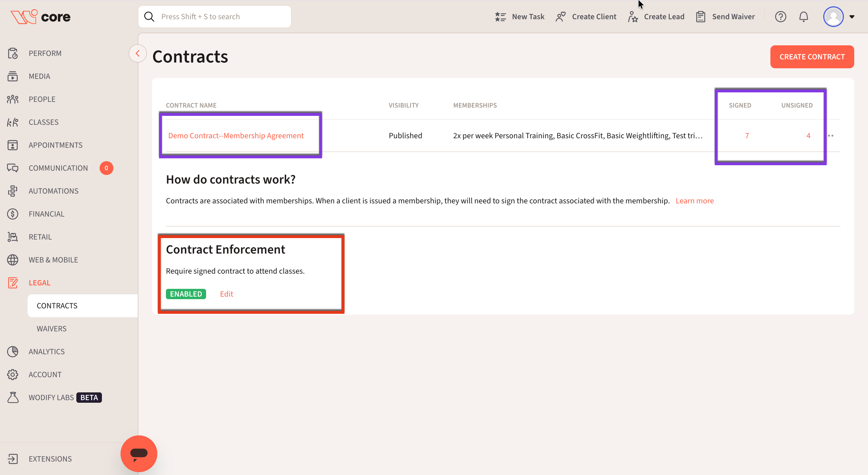The width and height of the screenshot is (868, 475).
Task: Select the Waivers submenu item
Action: (52, 328)
